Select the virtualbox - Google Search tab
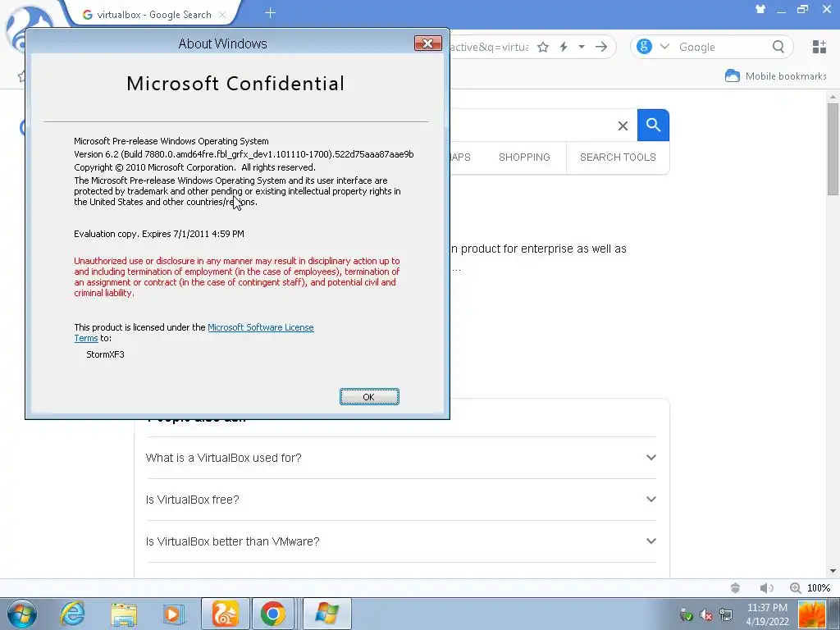The image size is (840, 630). (x=153, y=15)
